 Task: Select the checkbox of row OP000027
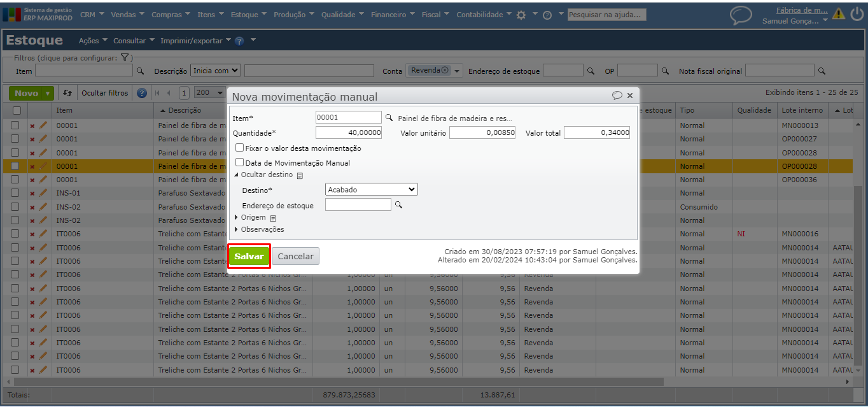(x=15, y=139)
